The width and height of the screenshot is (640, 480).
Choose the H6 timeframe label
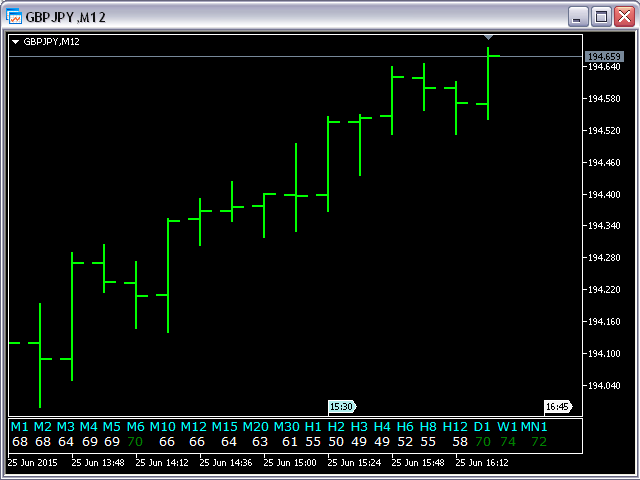click(x=405, y=427)
